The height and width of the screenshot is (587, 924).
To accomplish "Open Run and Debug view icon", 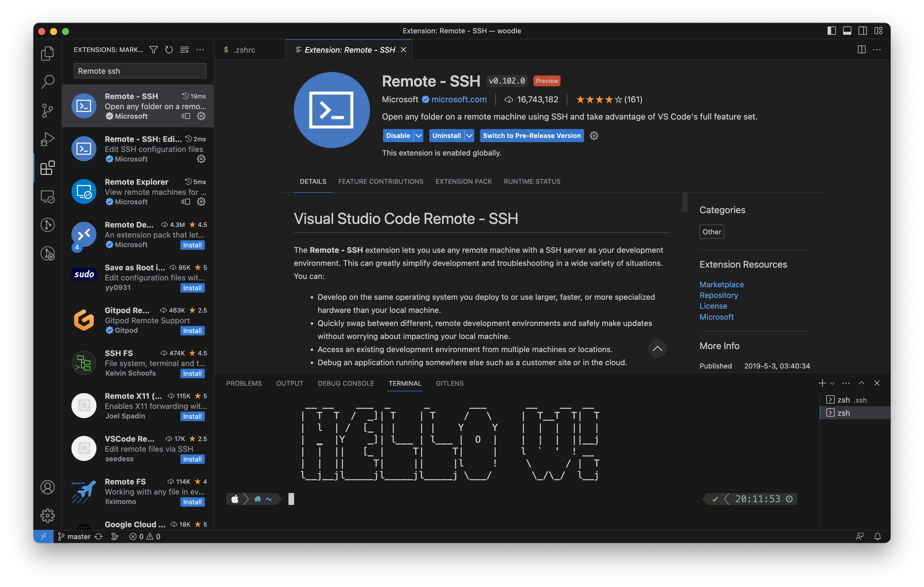I will click(47, 139).
